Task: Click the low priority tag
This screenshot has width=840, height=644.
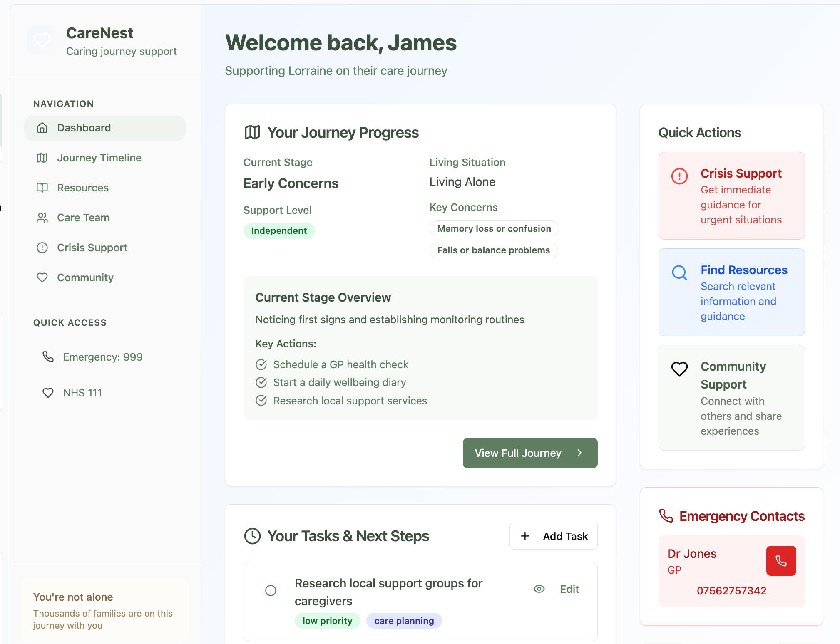Action: pyautogui.click(x=327, y=621)
